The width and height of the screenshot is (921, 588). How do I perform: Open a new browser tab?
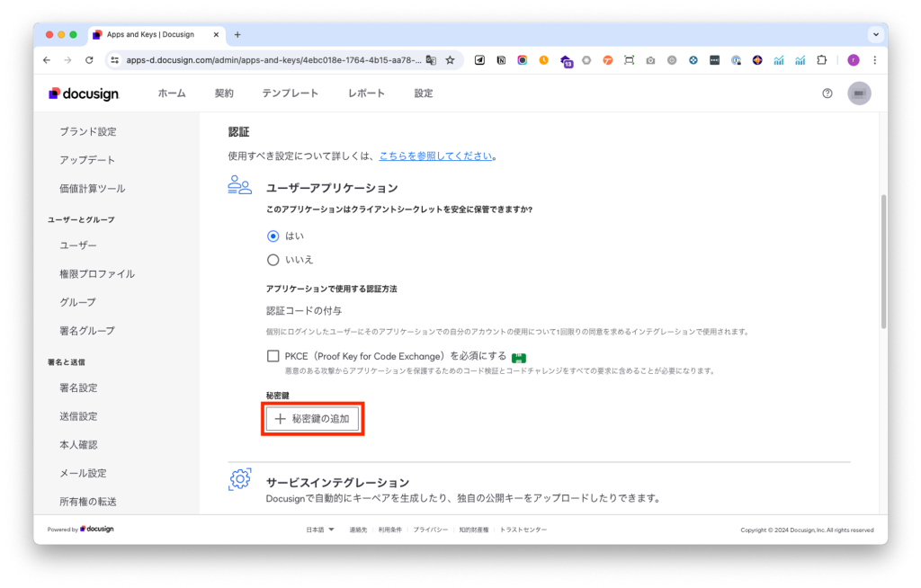(237, 34)
